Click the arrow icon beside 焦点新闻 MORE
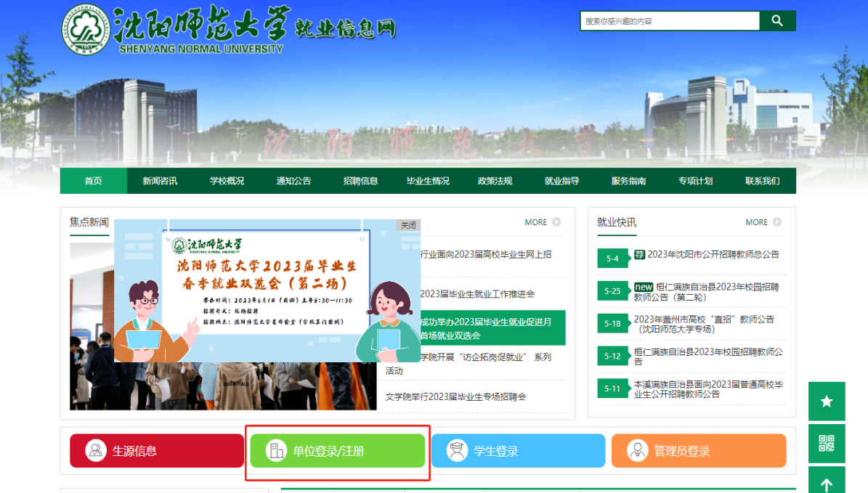 pyautogui.click(x=556, y=222)
